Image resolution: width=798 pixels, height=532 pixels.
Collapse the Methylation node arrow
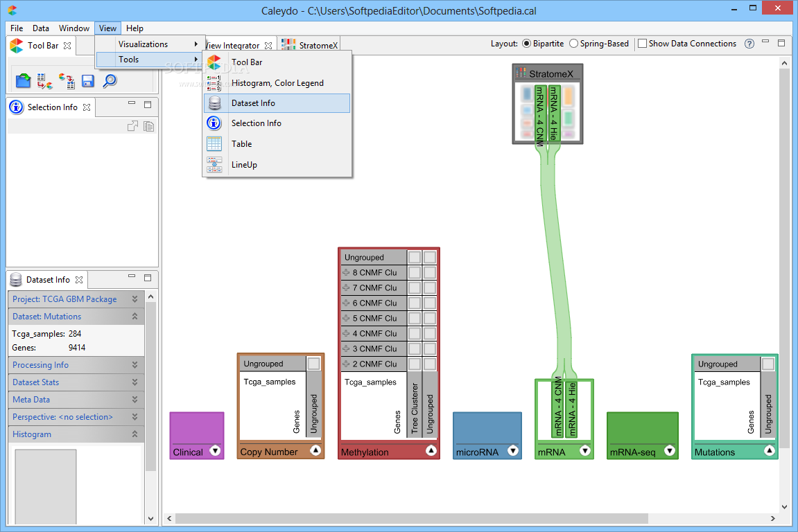[x=431, y=450]
